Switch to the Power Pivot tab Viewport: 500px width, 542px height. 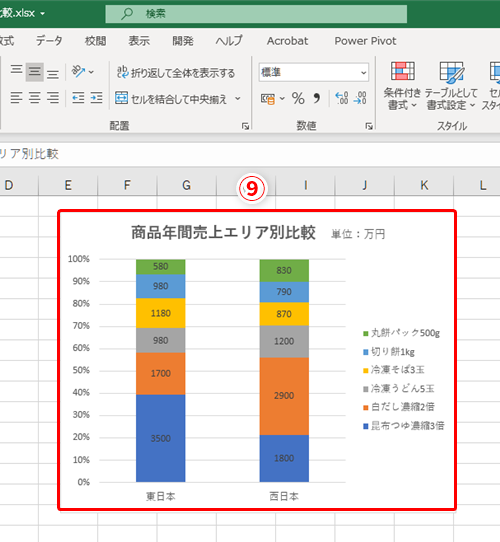[x=365, y=41]
